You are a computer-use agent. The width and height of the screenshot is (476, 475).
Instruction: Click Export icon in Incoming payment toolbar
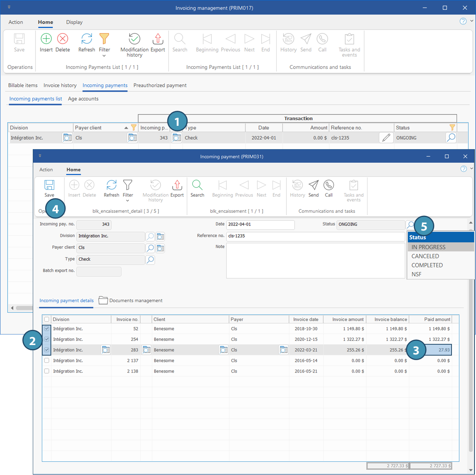tap(177, 185)
